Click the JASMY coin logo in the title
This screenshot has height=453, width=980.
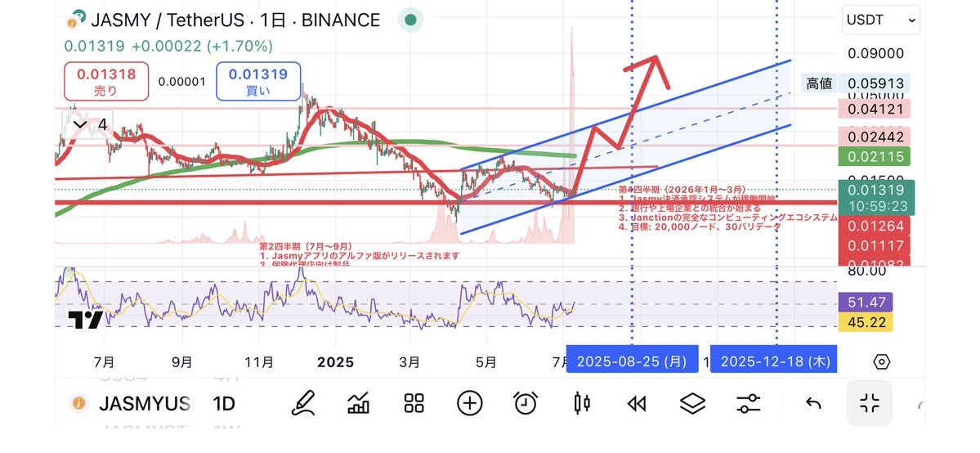(76, 20)
